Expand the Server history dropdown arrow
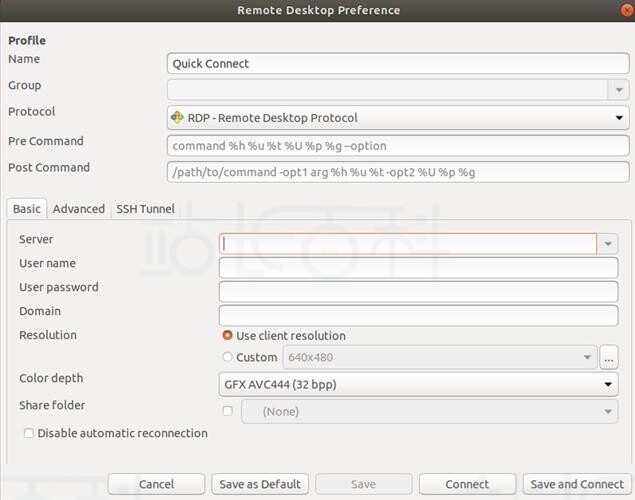 tap(608, 244)
